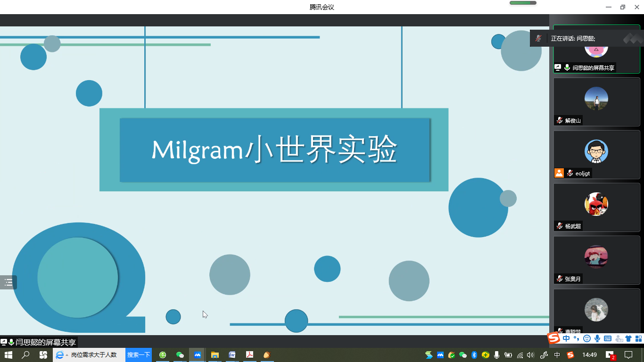
Task: Open Sogou skin shirt icon
Action: 628,338
